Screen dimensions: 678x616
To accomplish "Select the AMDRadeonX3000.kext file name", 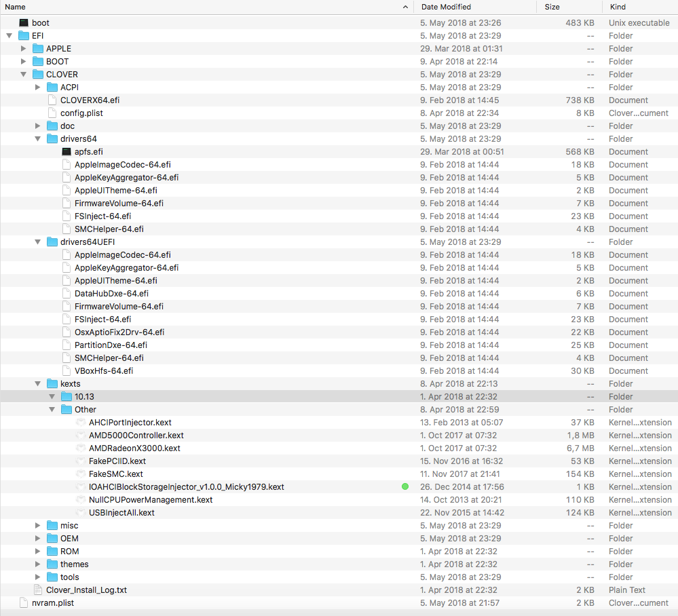I will pos(134,448).
